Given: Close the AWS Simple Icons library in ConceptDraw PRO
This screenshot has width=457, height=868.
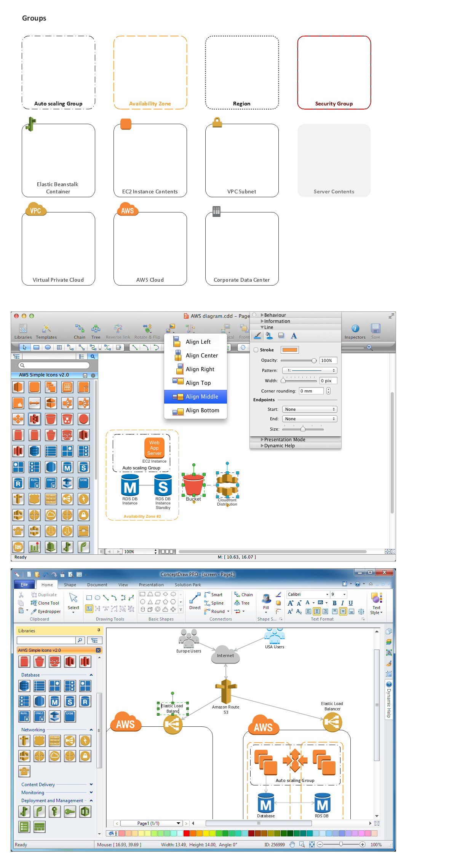Looking at the screenshot, I should click(98, 650).
